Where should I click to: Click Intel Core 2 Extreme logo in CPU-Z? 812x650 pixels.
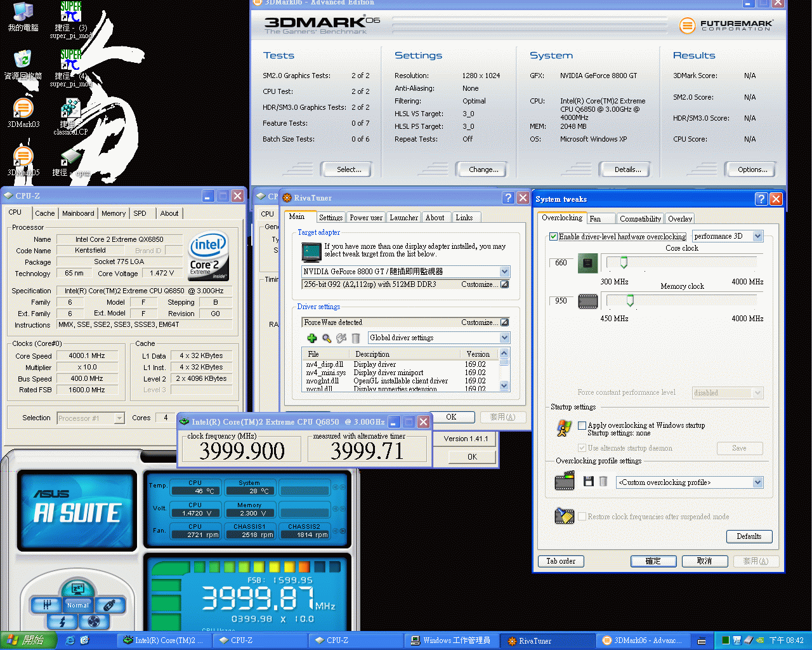208,257
